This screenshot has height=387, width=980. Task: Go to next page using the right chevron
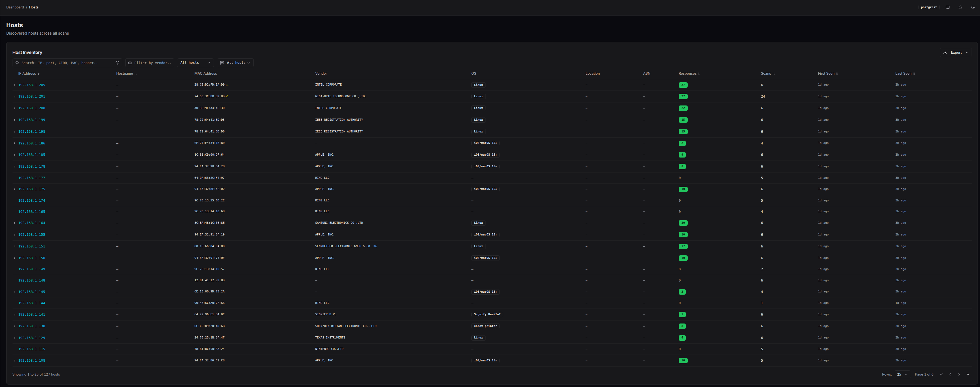point(959,374)
